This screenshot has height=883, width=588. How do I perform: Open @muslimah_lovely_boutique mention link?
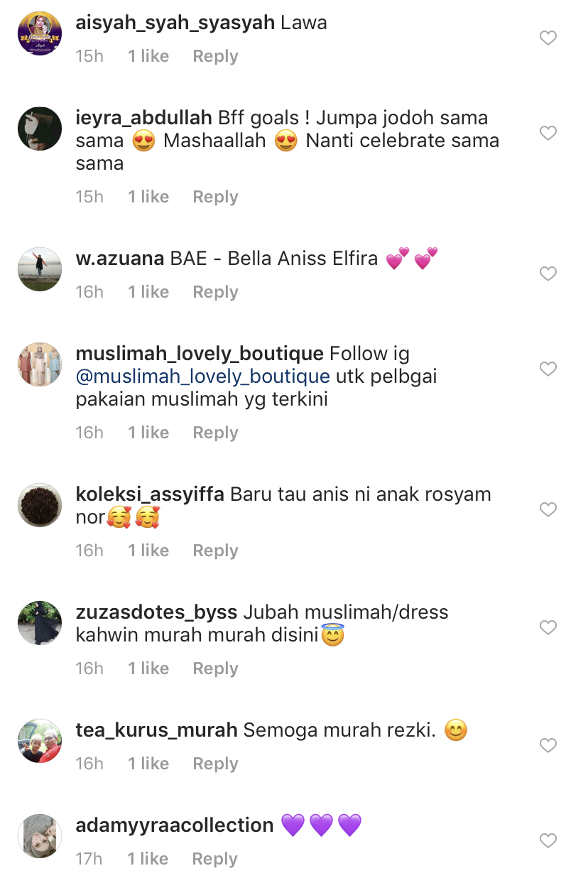[x=203, y=377]
